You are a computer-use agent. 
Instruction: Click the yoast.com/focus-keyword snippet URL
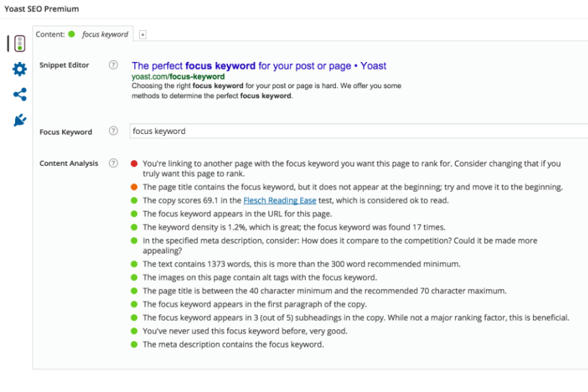tap(178, 76)
